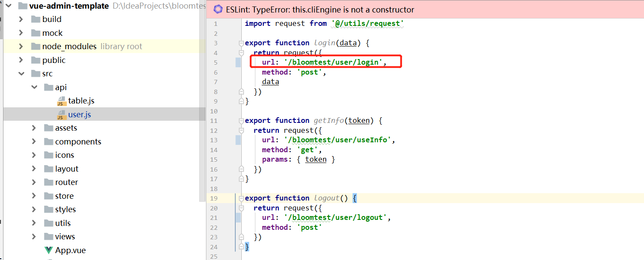The width and height of the screenshot is (644, 260).
Task: Click the user.js file icon
Action: [x=61, y=115]
